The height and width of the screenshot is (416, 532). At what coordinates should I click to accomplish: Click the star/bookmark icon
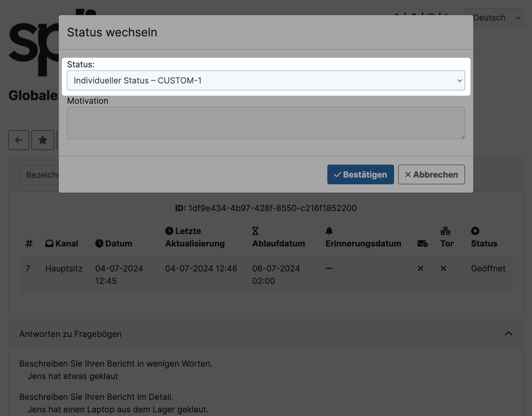click(x=43, y=140)
